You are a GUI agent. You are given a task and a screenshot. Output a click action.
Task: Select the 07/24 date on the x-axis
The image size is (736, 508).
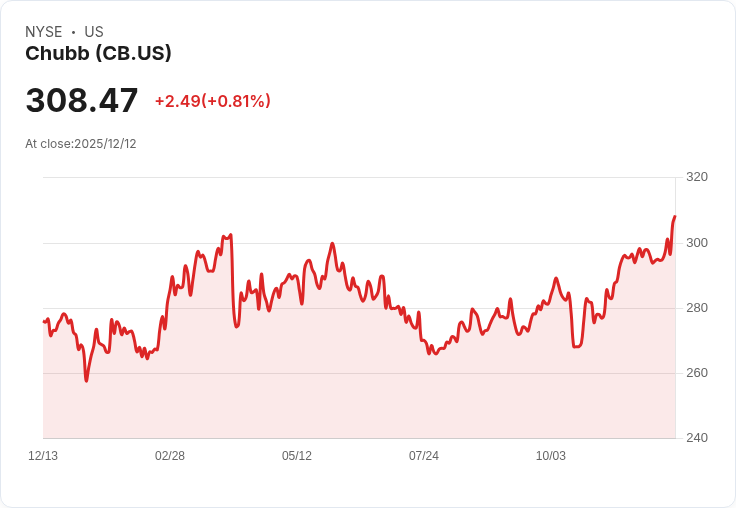click(424, 456)
